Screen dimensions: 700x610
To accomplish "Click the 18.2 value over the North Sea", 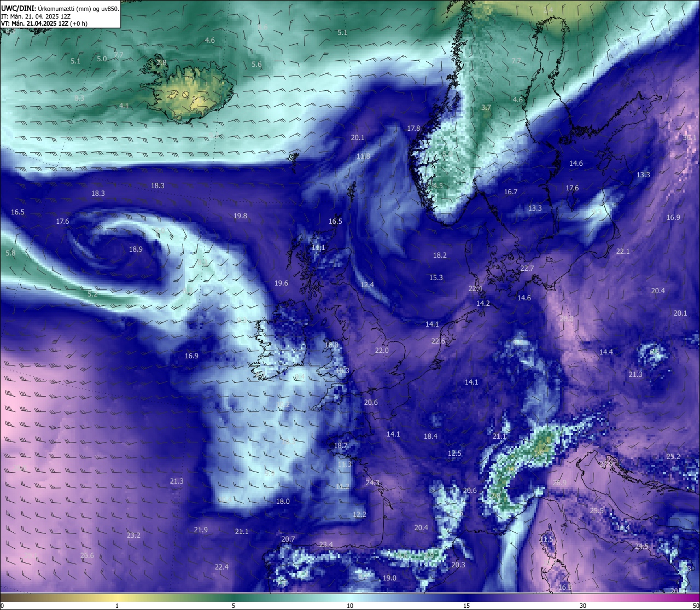I will coord(440,255).
